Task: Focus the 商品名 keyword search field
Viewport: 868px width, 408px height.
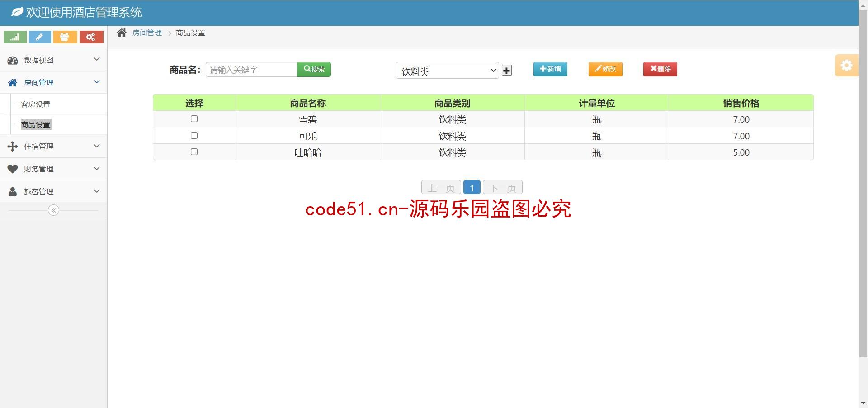Action: (x=251, y=70)
